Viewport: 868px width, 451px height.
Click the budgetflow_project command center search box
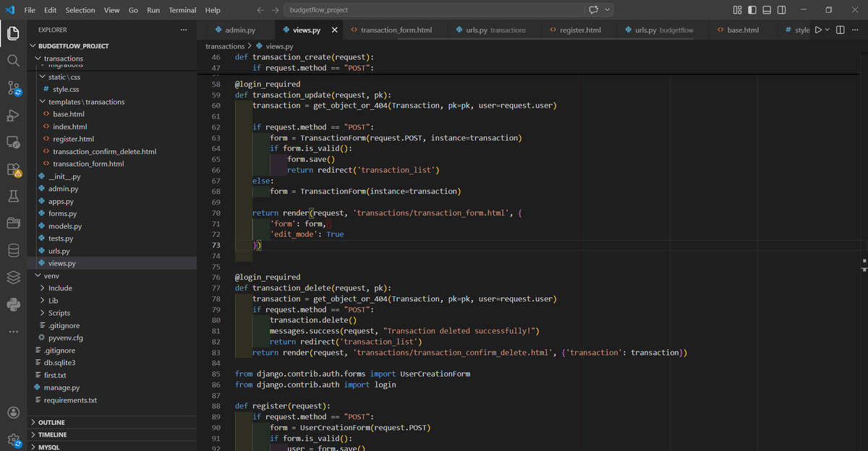coord(434,10)
